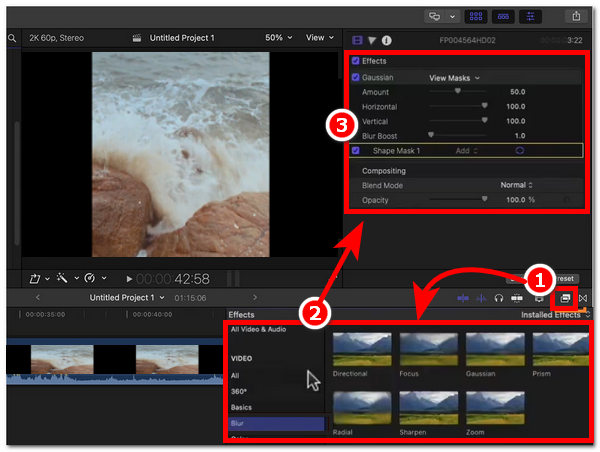Go forward in timeline history arrow
This screenshot has width=600, height=452.
[x=255, y=297]
